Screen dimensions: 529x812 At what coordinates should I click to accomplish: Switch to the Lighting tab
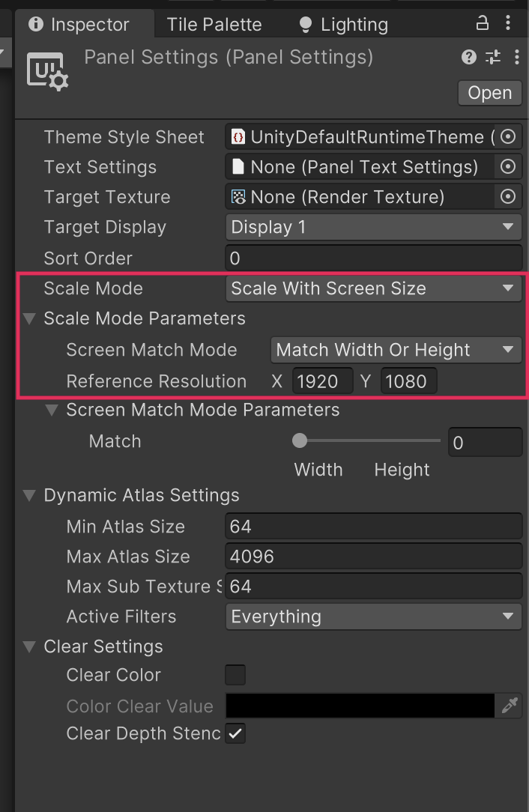[x=344, y=25]
